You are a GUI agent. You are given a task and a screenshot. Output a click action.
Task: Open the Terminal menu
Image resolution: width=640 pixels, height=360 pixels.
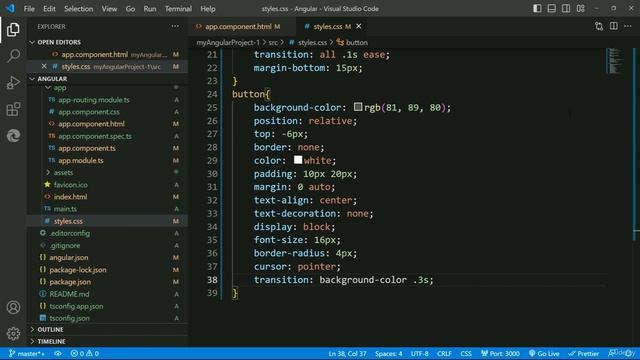178,9
